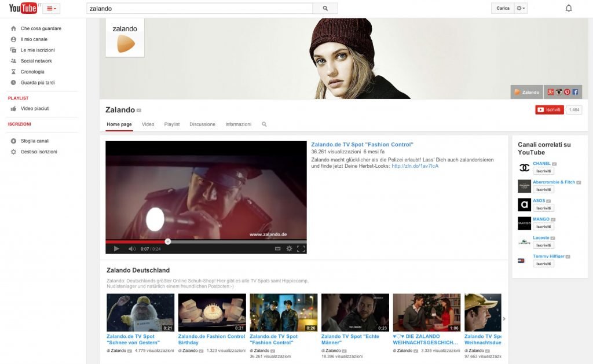Switch to the Informazioni tab

(x=238, y=124)
